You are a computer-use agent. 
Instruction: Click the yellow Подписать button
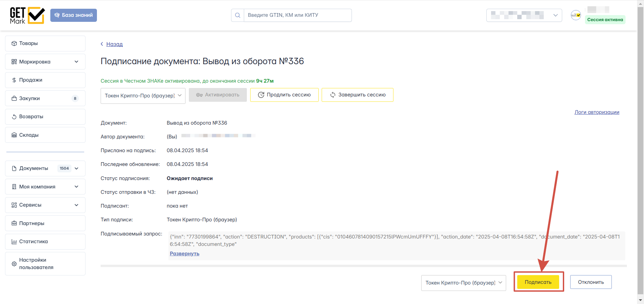(x=538, y=282)
